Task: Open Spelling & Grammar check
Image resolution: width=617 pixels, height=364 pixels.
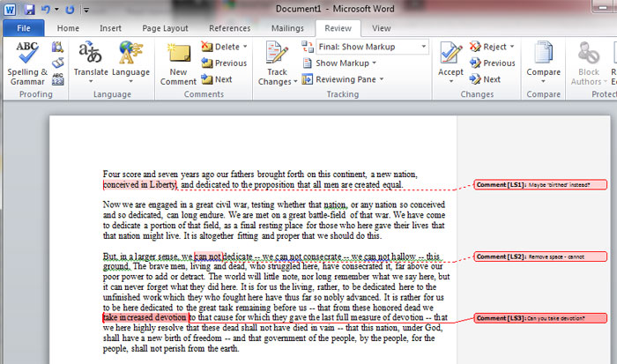Action: tap(26, 63)
